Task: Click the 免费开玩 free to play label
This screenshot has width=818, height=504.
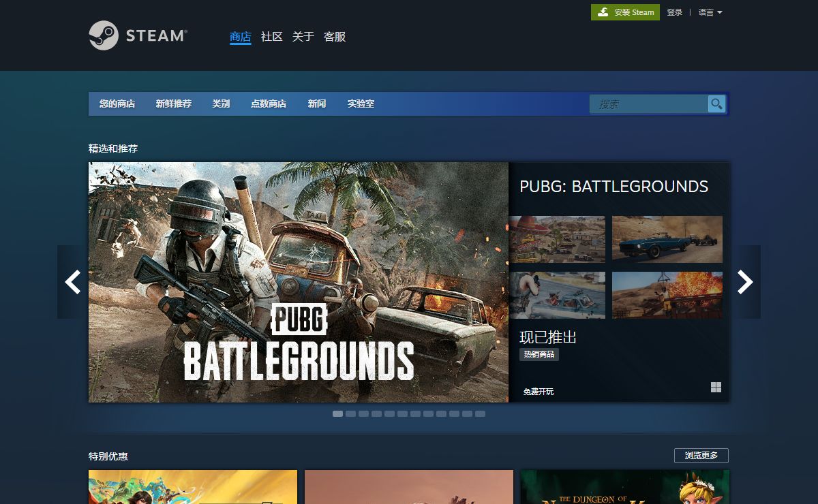Action: coord(539,392)
